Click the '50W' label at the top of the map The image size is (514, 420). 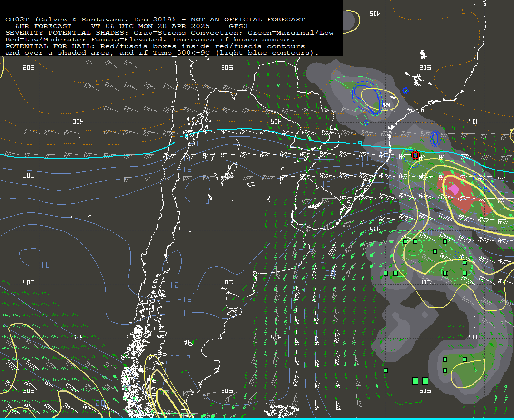coord(376,14)
